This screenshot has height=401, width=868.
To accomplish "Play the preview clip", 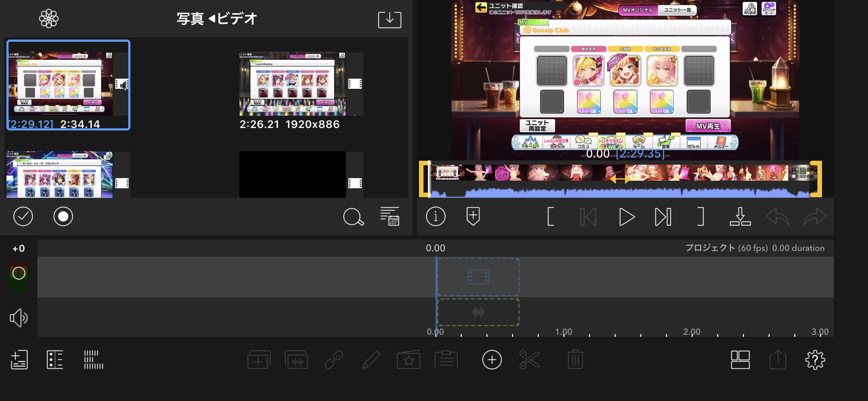I will (x=626, y=217).
